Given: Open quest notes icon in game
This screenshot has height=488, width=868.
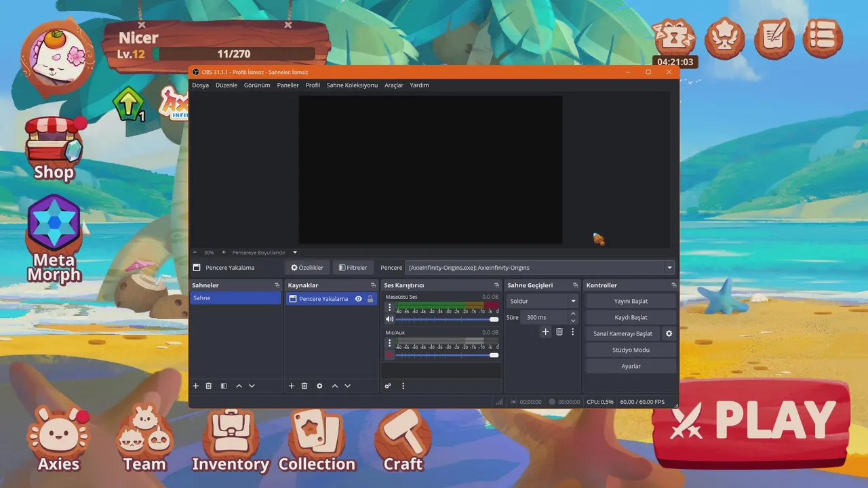Looking at the screenshot, I should click(x=774, y=37).
